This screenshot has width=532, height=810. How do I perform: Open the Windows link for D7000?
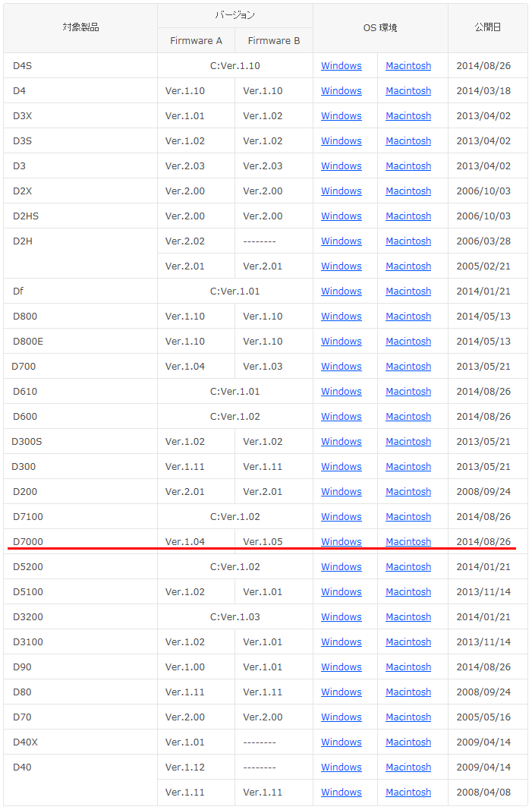click(x=341, y=541)
